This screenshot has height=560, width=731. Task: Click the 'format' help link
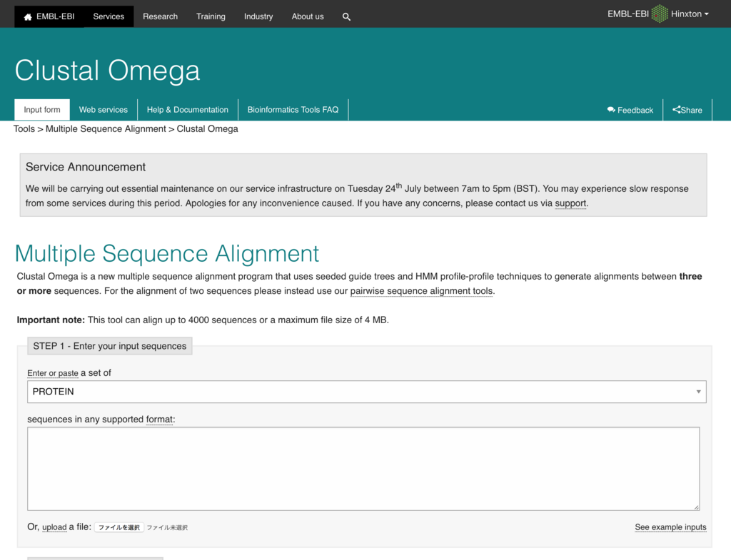click(x=159, y=419)
